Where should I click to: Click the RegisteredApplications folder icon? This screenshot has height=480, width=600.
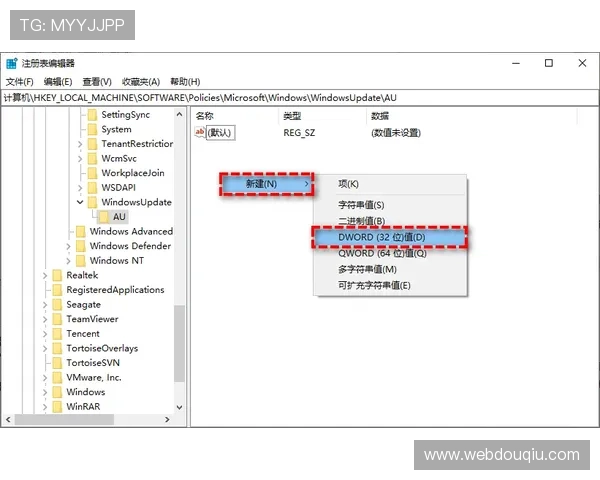tap(57, 290)
